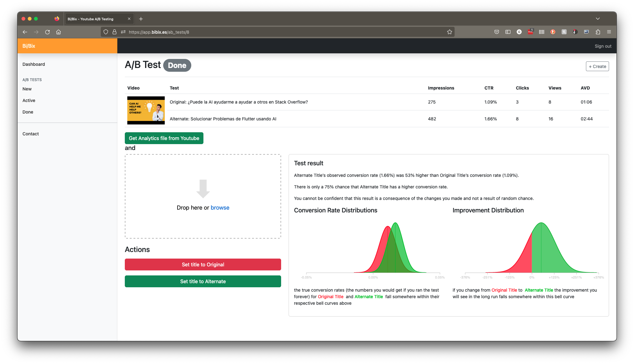Open the reader sidebar icon in toolbar

point(508,32)
